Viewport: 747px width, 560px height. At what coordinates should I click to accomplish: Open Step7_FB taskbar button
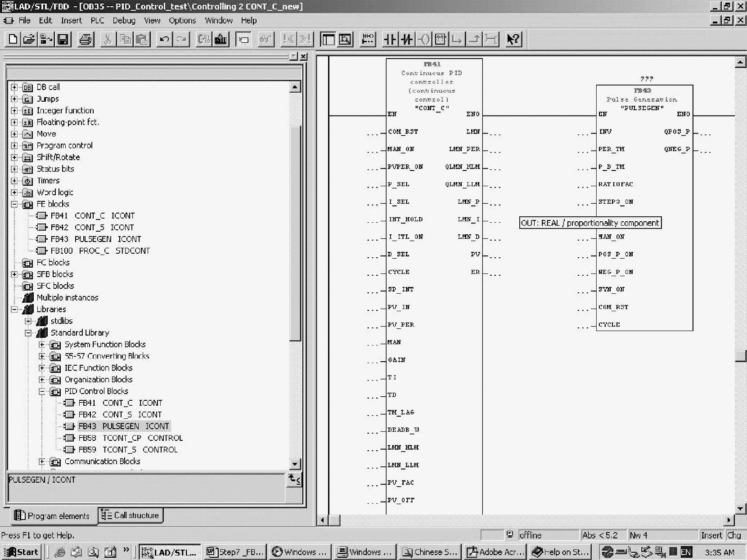click(x=236, y=552)
